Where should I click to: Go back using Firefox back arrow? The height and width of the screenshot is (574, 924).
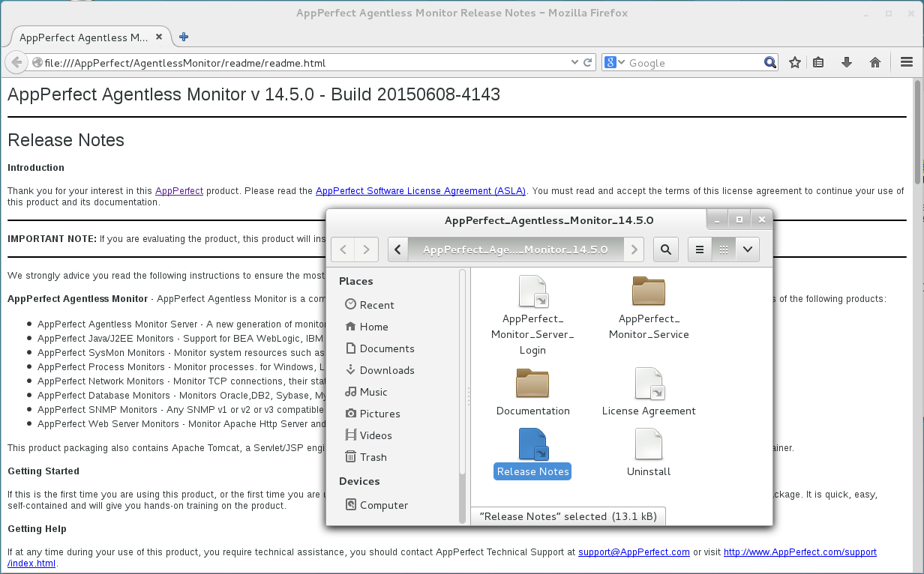click(x=16, y=63)
